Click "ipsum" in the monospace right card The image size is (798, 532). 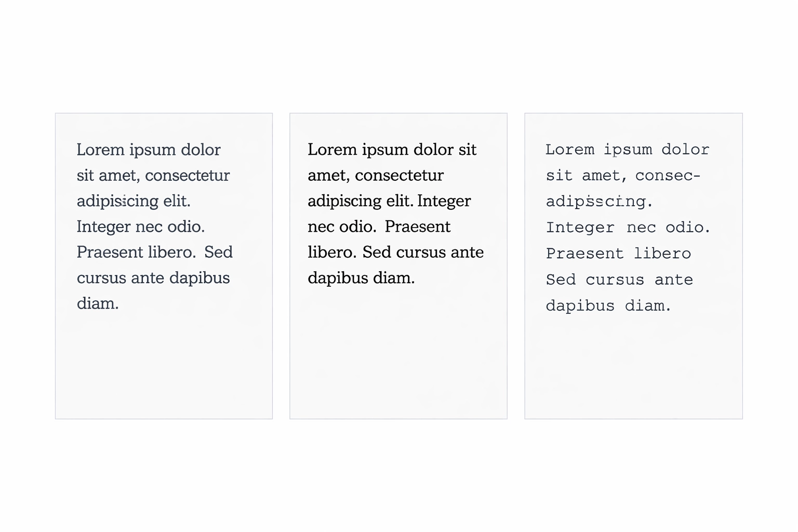[x=628, y=150]
